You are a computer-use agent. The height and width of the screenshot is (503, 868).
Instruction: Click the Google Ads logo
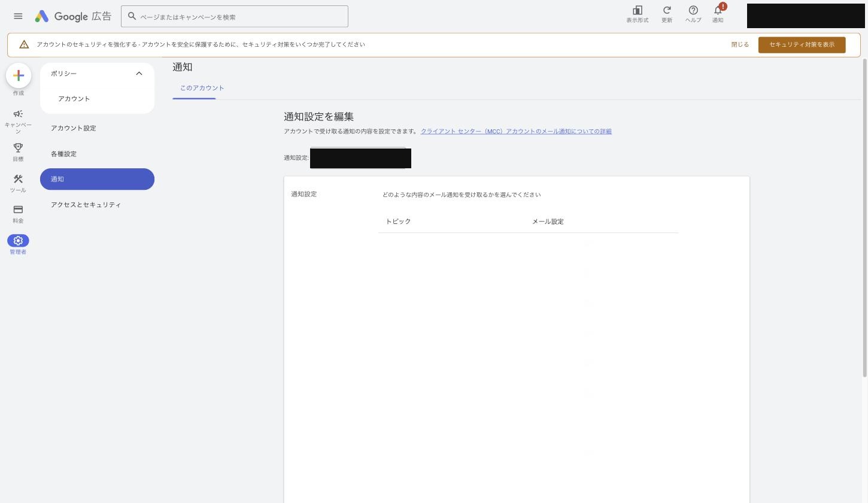[72, 16]
